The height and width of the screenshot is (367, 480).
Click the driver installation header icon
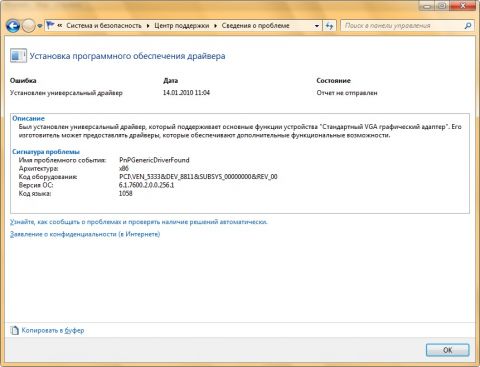pos(18,56)
